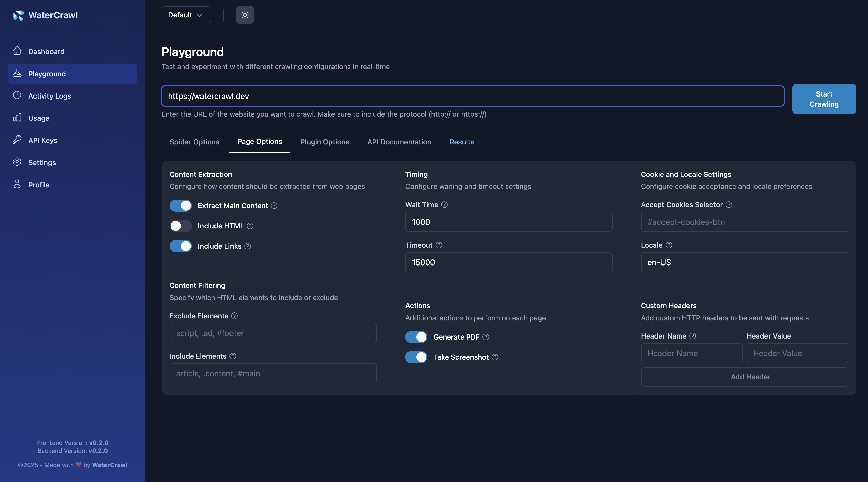
Task: Open Profile via the person icon
Action: coord(17,184)
